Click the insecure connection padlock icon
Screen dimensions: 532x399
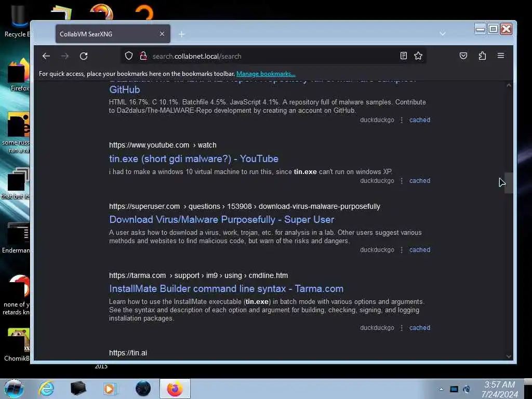coord(143,56)
